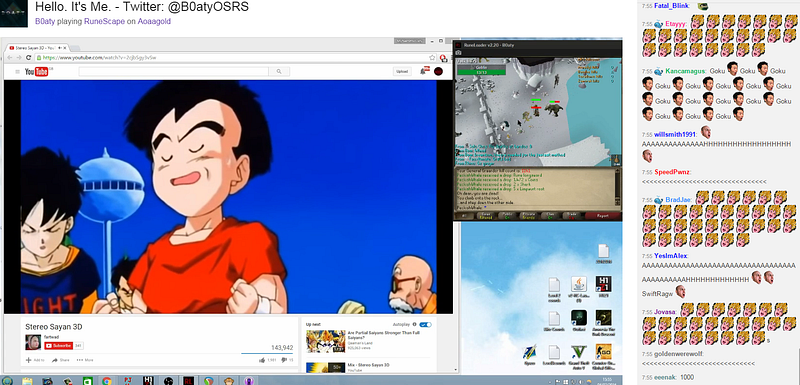Click the YesImAlex username in chat
Viewport: 800px width, 385px height.
(671, 255)
